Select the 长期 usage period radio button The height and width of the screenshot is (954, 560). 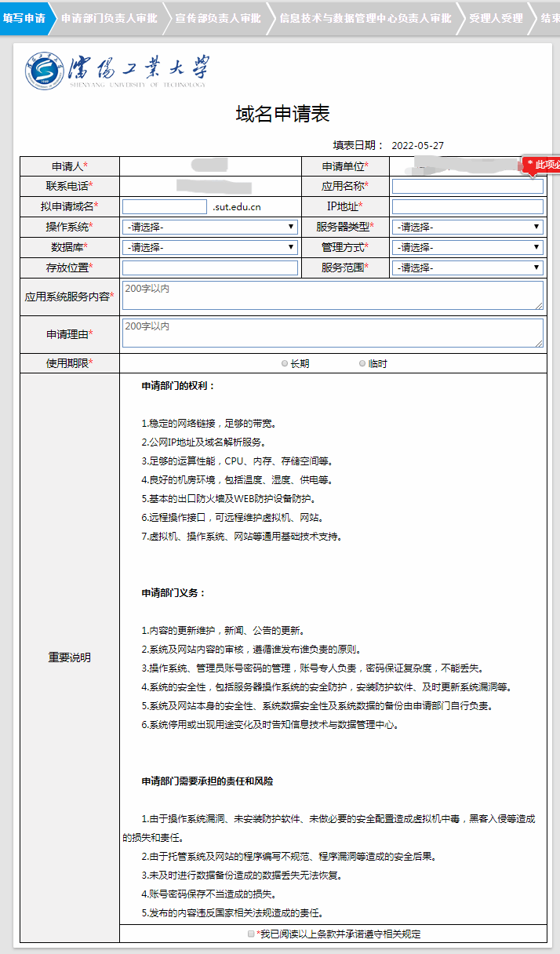[x=285, y=364]
